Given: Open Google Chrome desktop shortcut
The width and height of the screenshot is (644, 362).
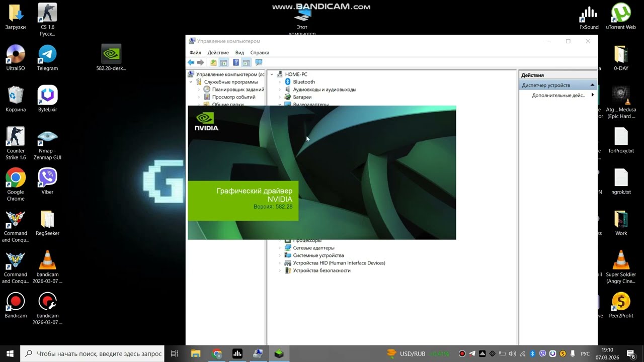Looking at the screenshot, I should 16,185.
